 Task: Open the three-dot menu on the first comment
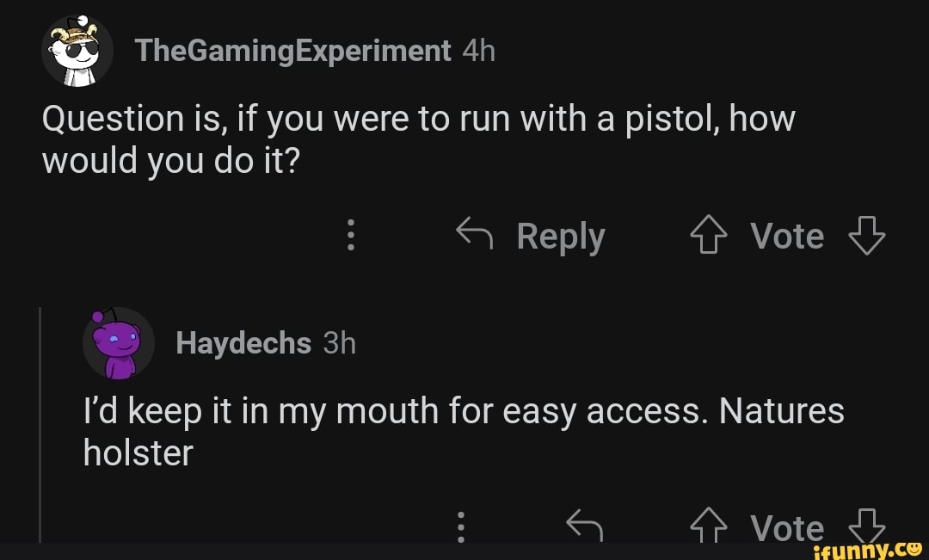[x=350, y=235]
